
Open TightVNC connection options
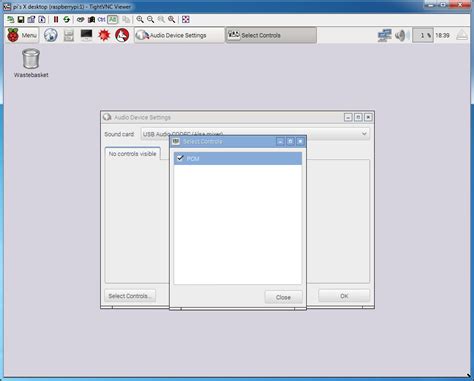[31, 20]
